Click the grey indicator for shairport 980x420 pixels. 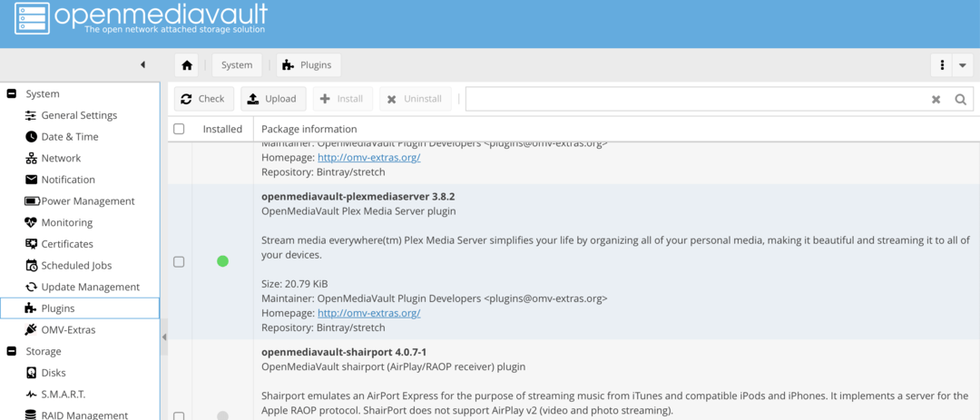click(x=222, y=415)
